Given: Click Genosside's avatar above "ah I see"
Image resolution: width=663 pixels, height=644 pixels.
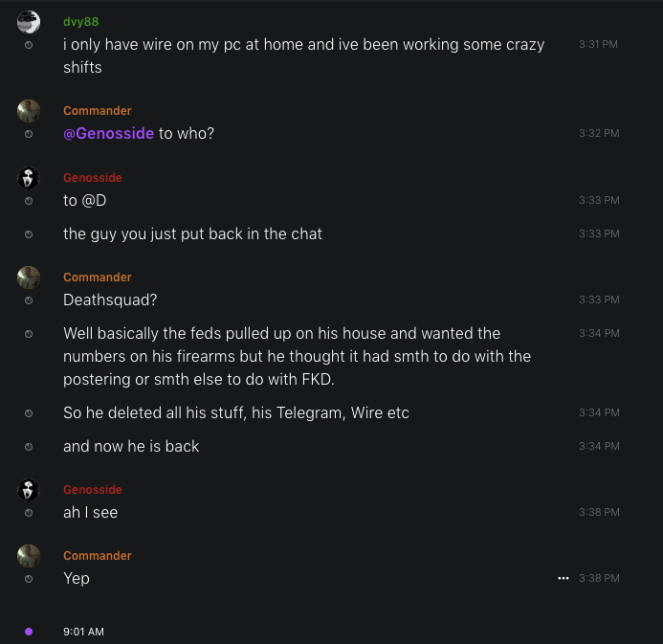Looking at the screenshot, I should click(29, 490).
